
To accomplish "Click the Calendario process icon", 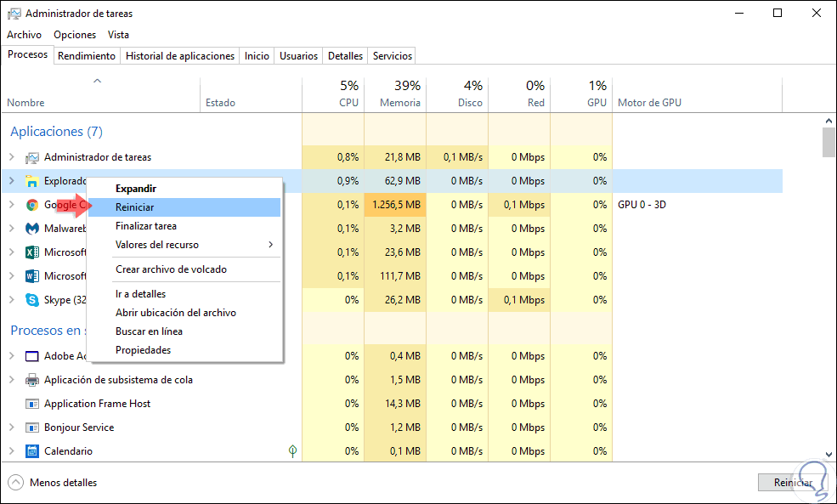I will pos(32,451).
